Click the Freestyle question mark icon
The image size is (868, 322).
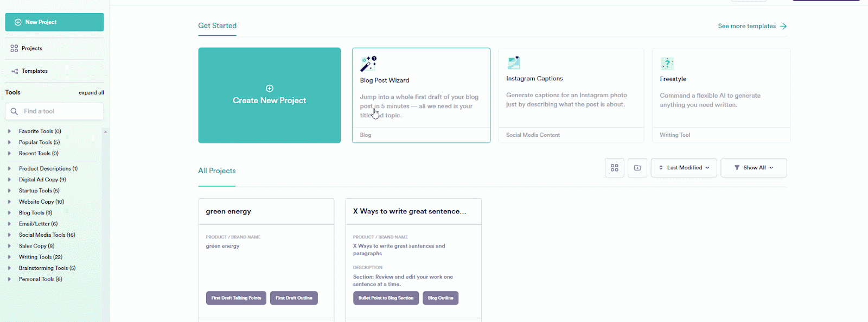tap(667, 64)
